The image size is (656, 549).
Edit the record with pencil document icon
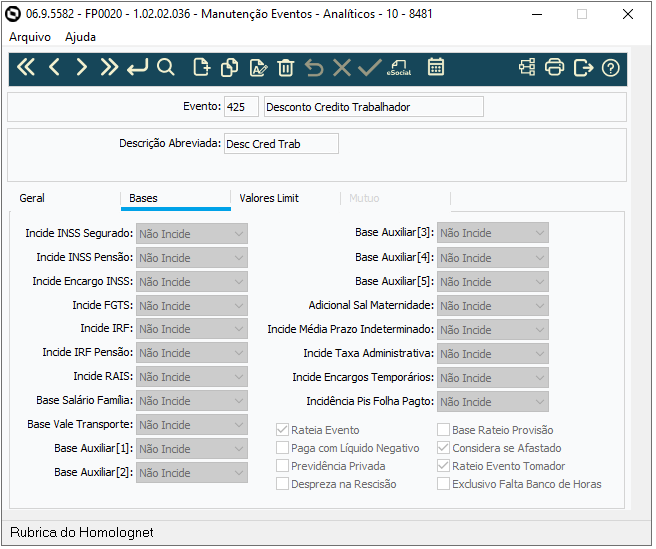click(x=258, y=67)
